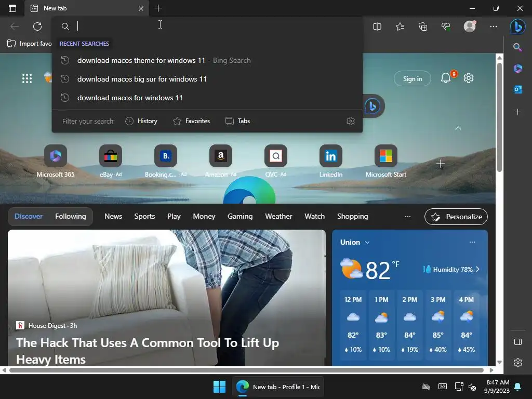Click the Sign in button
Viewport: 532px width, 399px height.
tap(413, 79)
